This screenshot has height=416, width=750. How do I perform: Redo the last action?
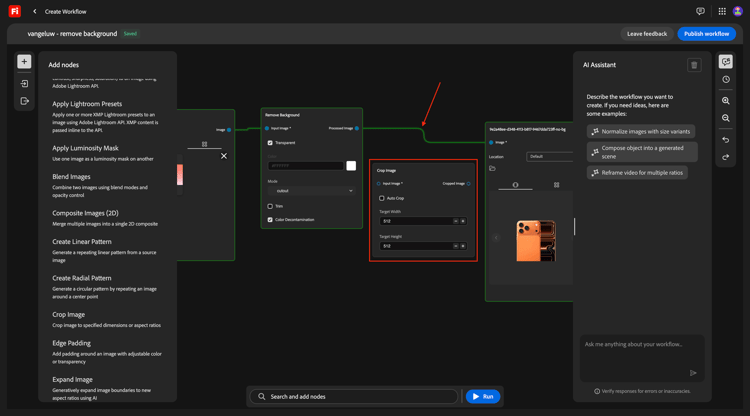point(726,157)
